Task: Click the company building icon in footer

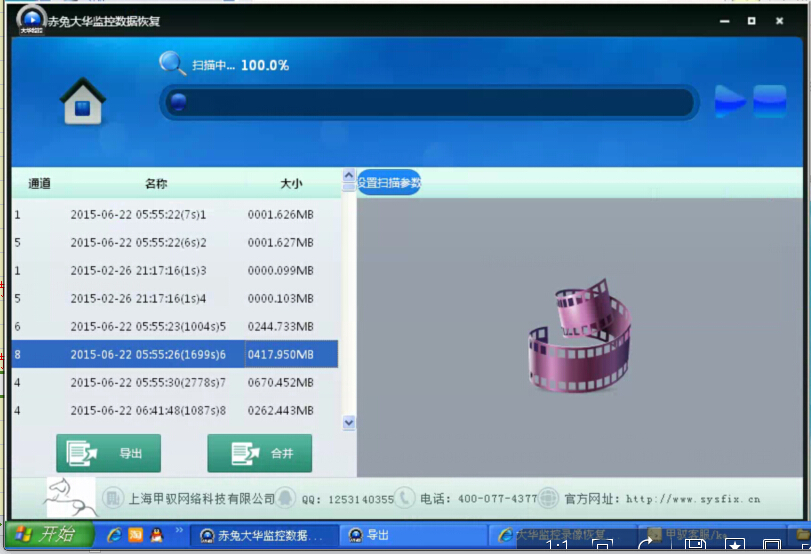Action: coord(112,498)
